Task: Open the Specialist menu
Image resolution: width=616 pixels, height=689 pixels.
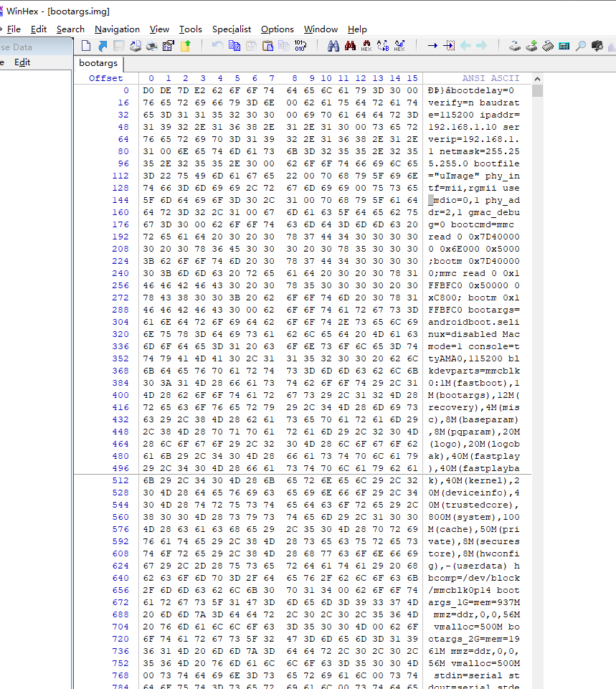Action: tap(232, 29)
